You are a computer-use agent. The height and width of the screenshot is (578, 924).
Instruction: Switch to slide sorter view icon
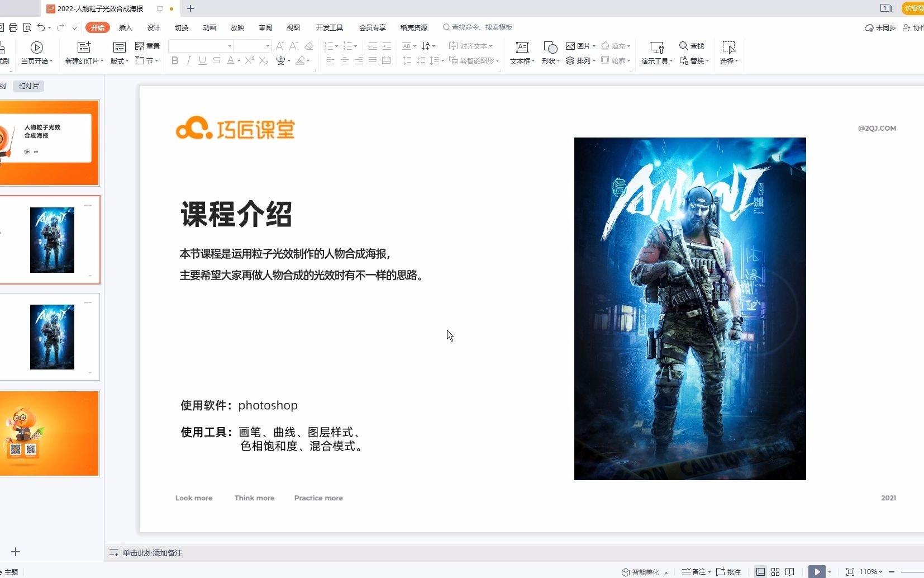coord(775,572)
